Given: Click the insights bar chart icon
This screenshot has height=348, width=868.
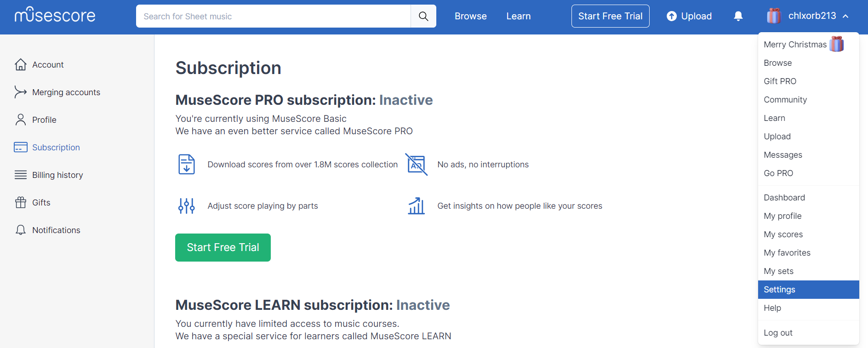Looking at the screenshot, I should [x=417, y=205].
